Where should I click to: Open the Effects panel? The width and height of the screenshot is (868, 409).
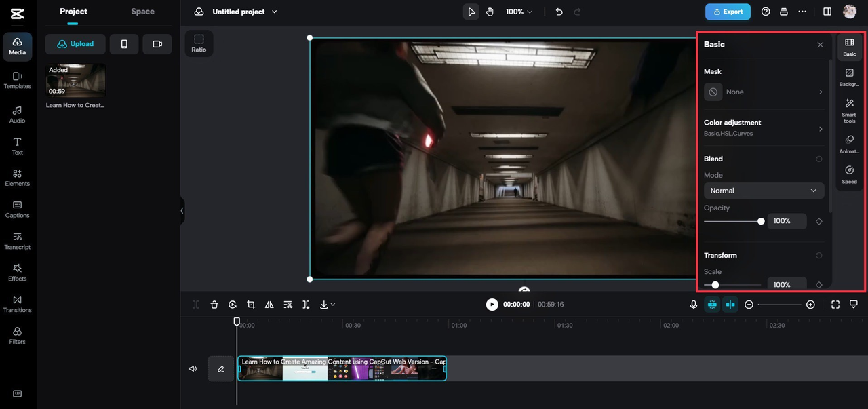pyautogui.click(x=17, y=273)
